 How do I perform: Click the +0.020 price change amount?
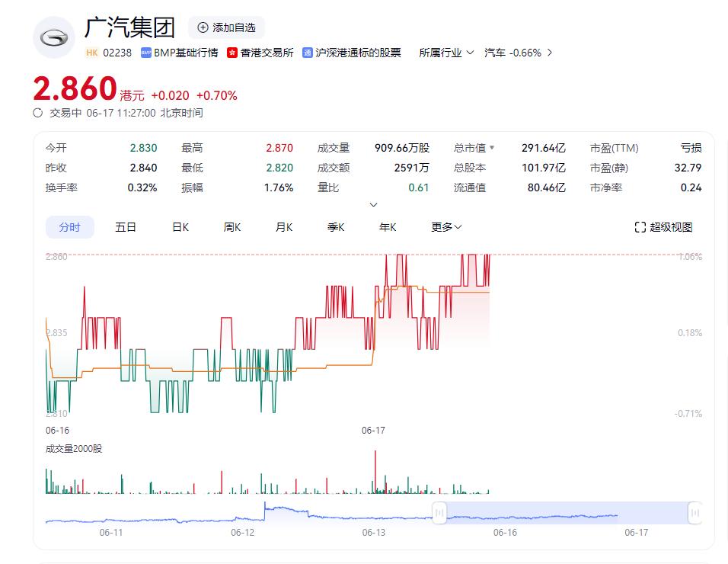coord(170,96)
